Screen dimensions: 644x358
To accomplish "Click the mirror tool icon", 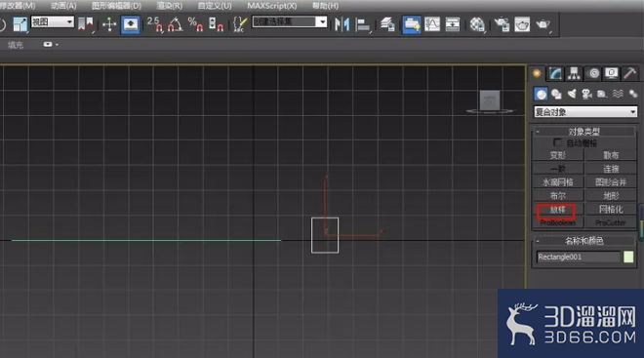I will (x=342, y=24).
